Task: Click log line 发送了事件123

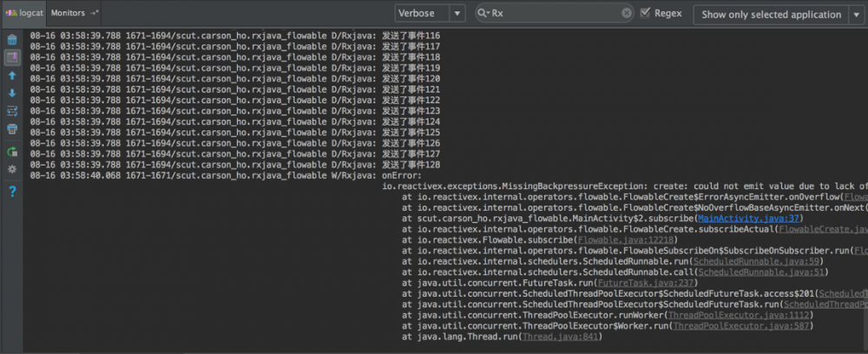Action: (235, 111)
